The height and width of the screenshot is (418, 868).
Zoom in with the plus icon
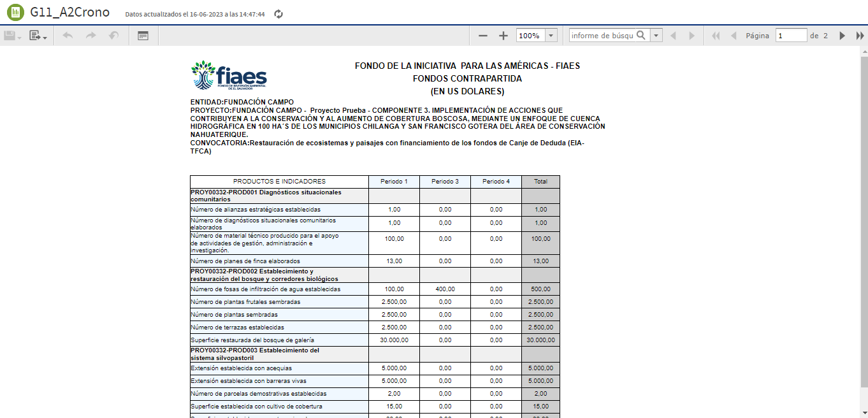[x=503, y=36]
